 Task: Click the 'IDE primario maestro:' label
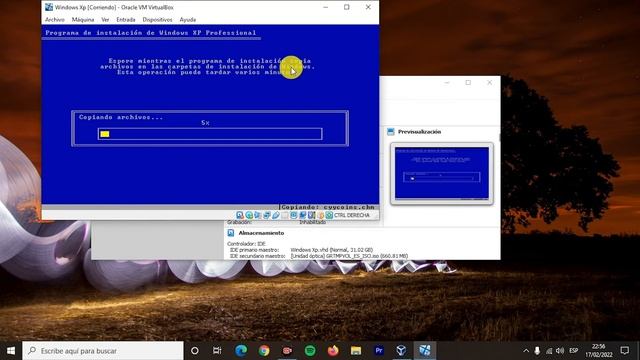(254, 249)
